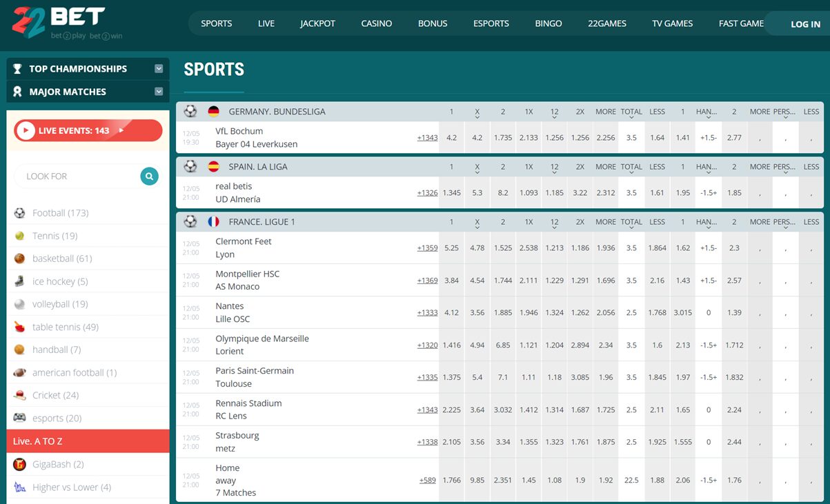
Task: Expand the Major Matches dropdown arrow
Action: tap(159, 92)
